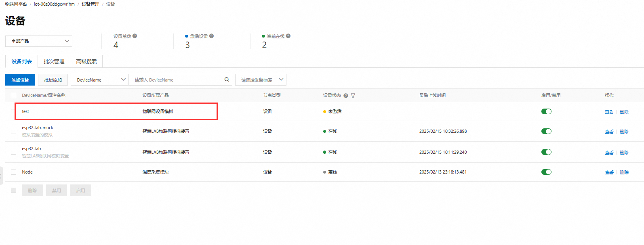Viewport: 644px width, 245px height.
Task: Open the 设备状态 column filter funnel
Action: (353, 96)
